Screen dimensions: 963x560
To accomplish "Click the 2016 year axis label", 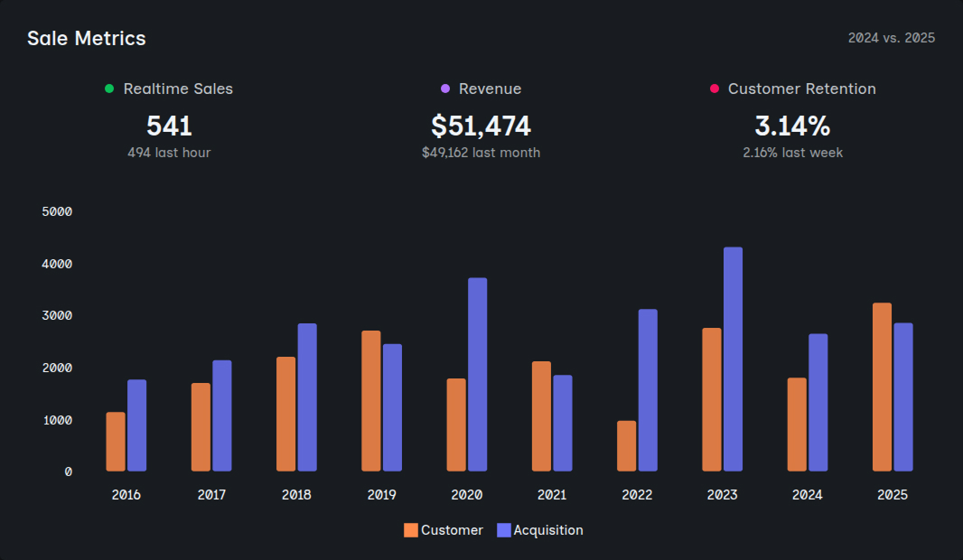I will pyautogui.click(x=126, y=495).
